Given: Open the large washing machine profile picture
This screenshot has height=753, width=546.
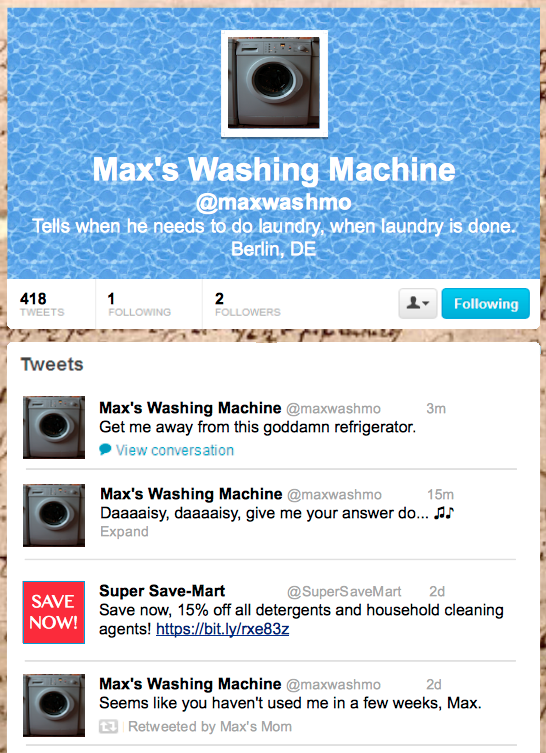Looking at the screenshot, I should (274, 84).
